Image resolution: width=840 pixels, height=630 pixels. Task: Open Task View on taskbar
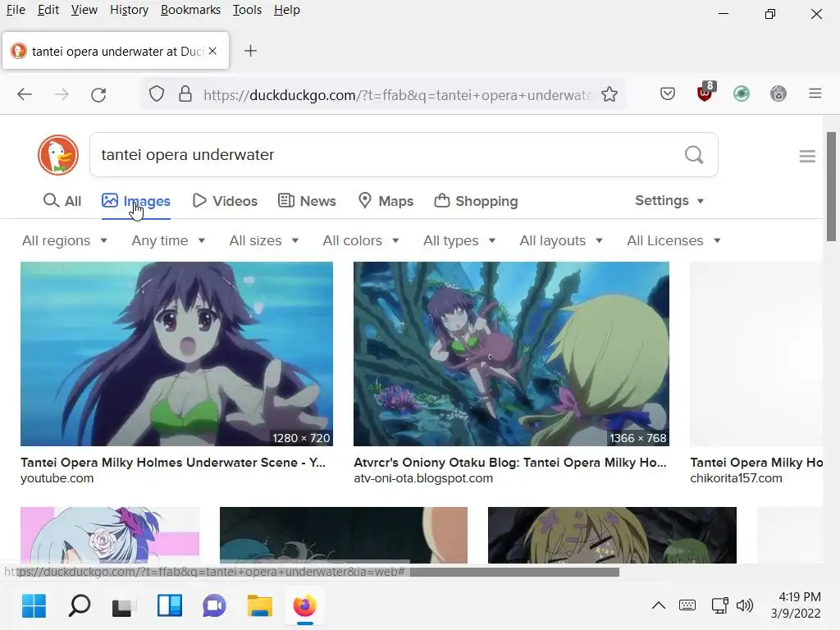122,607
